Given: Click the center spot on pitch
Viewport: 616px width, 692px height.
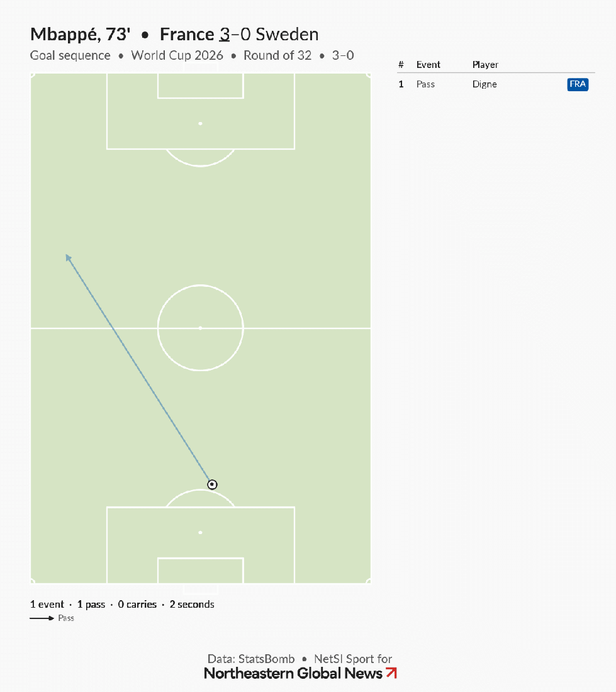Looking at the screenshot, I should pos(200,328).
